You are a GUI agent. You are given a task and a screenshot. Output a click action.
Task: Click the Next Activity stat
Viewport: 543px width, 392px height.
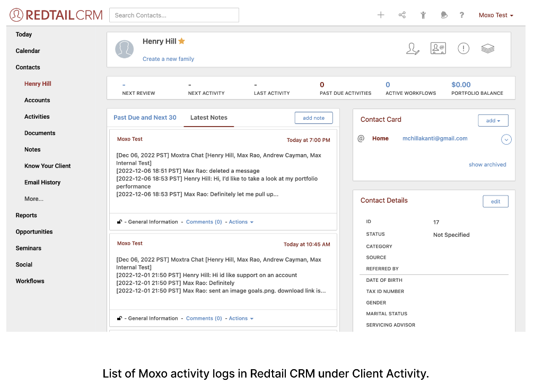click(x=206, y=89)
